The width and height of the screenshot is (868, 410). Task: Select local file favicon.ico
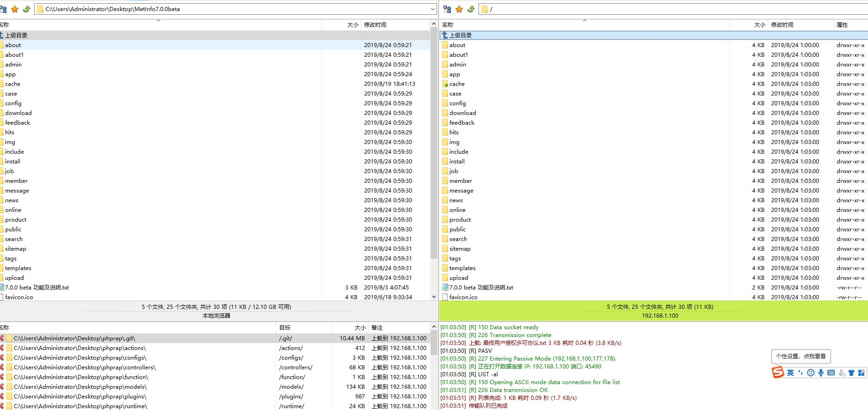coord(19,297)
